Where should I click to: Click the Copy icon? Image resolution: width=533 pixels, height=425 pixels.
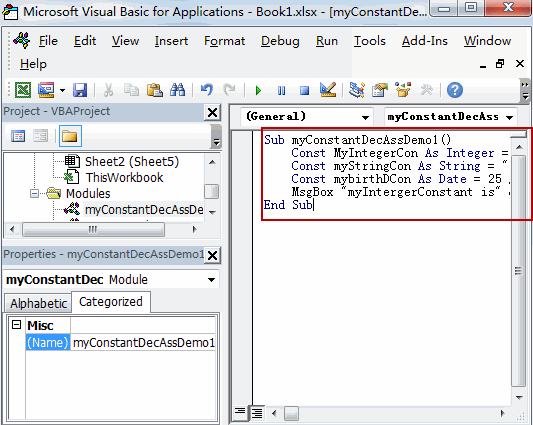131,90
